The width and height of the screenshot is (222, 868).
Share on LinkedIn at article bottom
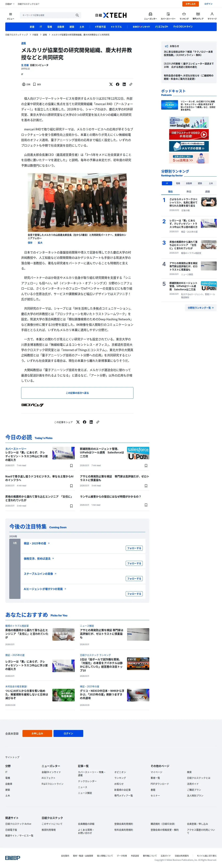[x=91, y=422]
